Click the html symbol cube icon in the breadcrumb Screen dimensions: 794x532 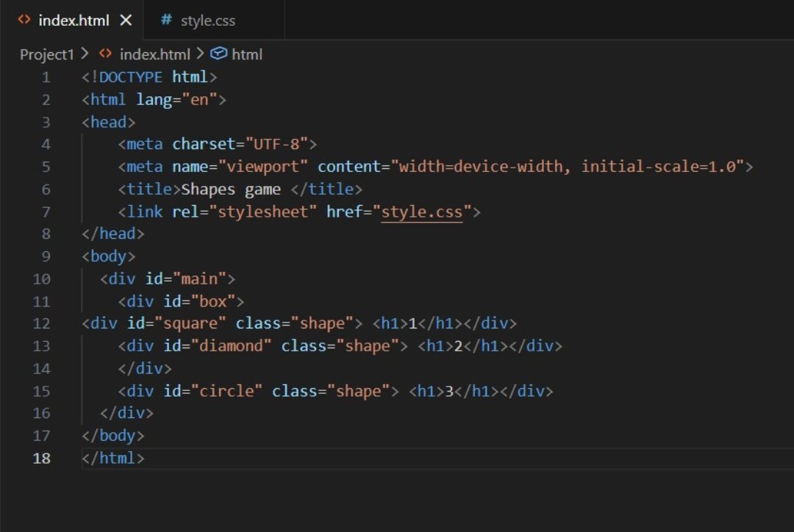click(218, 53)
